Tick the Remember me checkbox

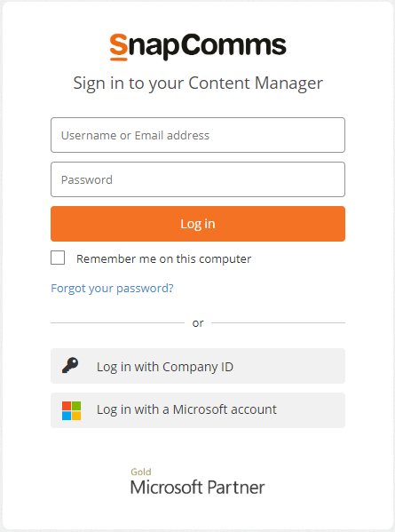(58, 258)
